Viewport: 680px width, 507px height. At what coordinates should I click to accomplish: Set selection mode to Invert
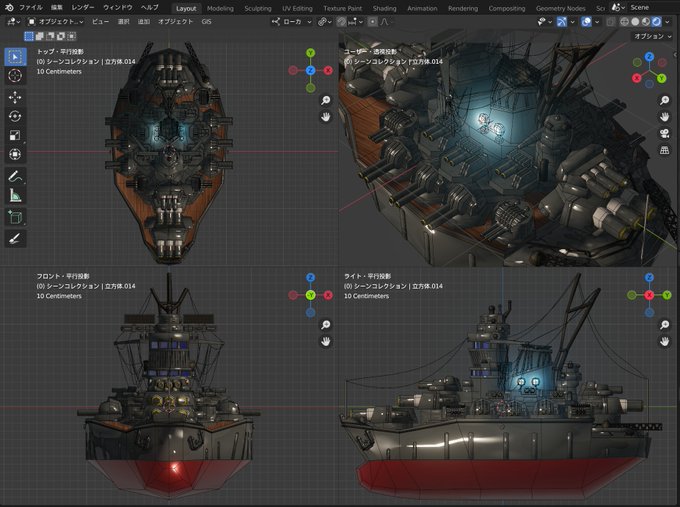pyautogui.click(x=61, y=36)
